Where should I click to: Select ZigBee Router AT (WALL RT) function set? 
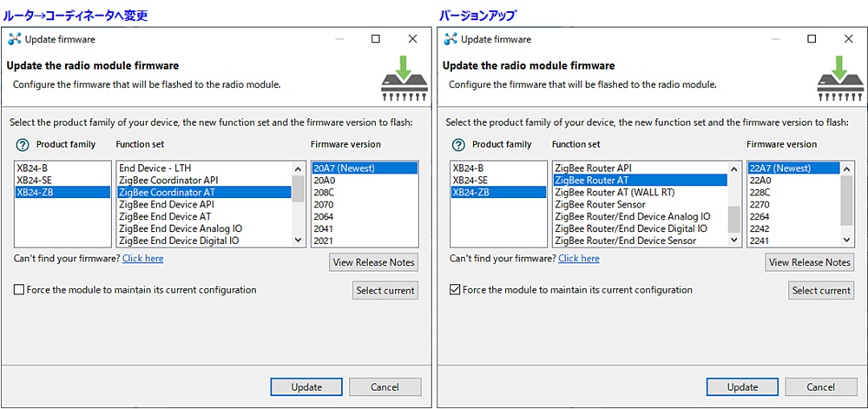tap(614, 192)
